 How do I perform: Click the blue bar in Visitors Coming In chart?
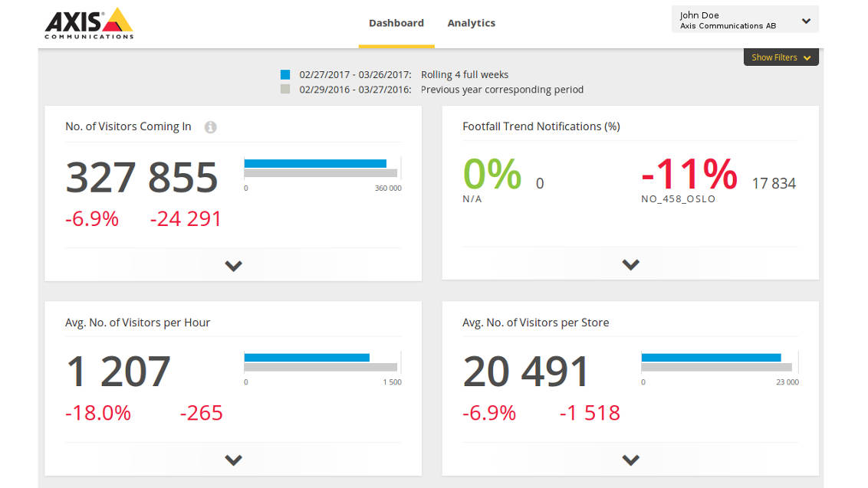[x=314, y=163]
